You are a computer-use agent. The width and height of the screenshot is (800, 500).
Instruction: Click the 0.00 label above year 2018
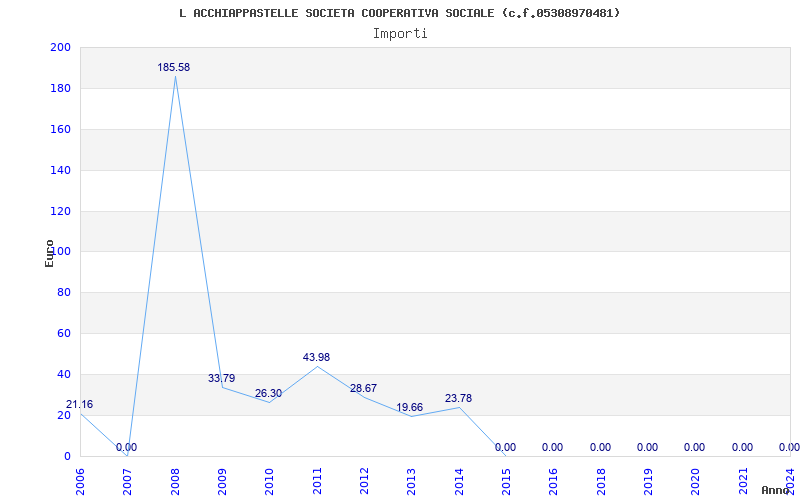tap(601, 447)
